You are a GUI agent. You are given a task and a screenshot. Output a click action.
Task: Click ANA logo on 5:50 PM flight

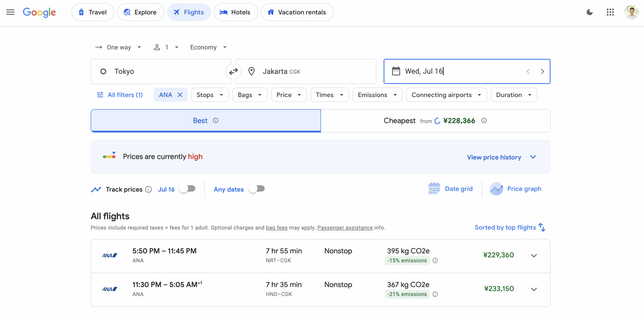tap(110, 255)
